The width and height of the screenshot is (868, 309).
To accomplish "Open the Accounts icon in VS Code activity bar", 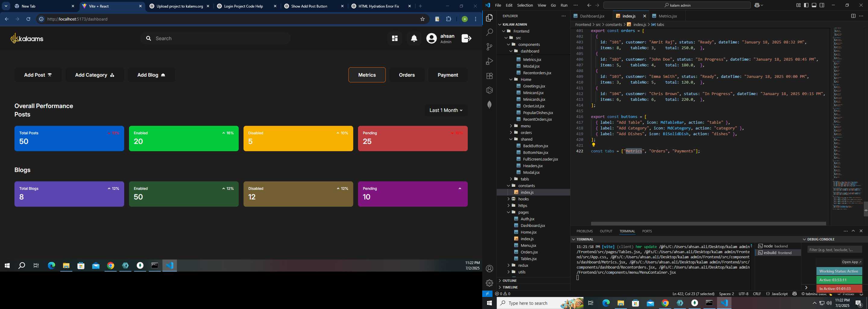I will [489, 269].
